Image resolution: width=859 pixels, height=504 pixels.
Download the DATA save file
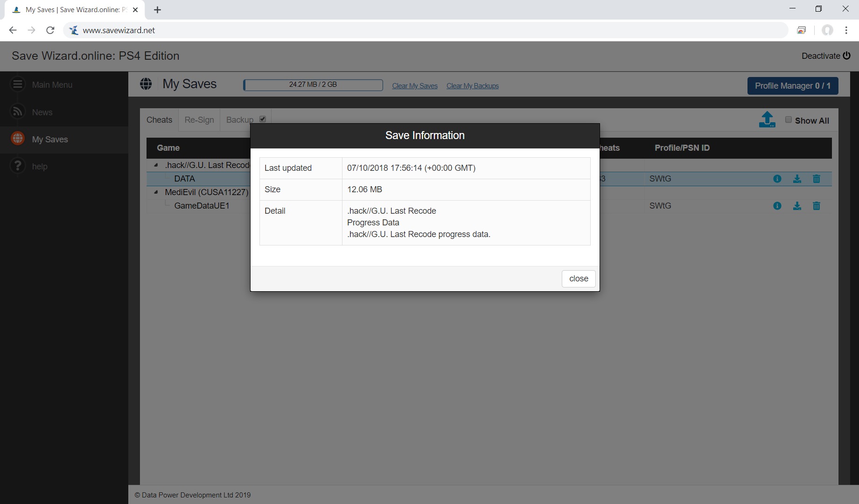coord(797,179)
